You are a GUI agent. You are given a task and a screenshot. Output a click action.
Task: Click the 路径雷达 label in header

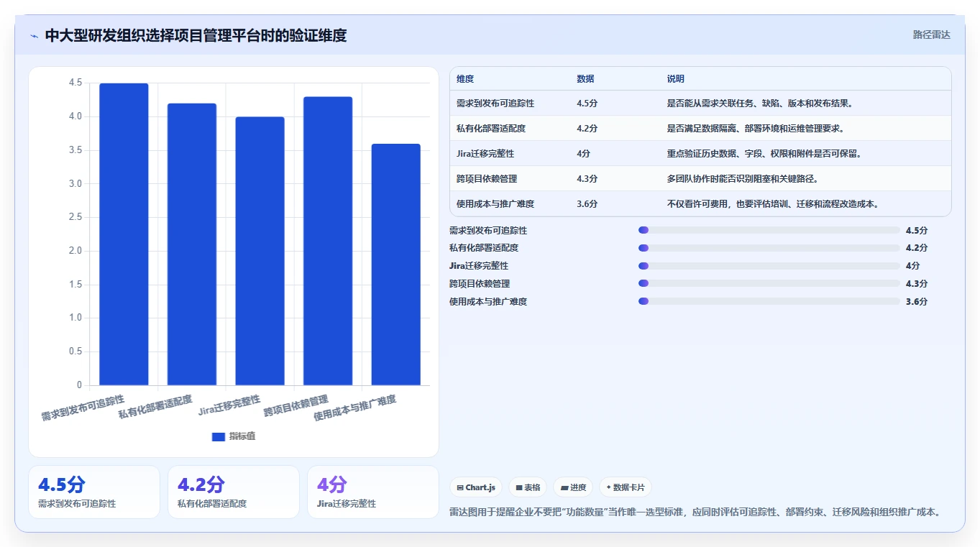click(932, 35)
